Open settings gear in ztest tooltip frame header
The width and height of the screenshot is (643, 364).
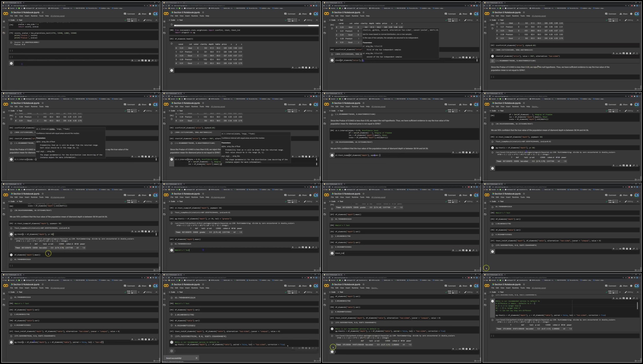point(471,14)
